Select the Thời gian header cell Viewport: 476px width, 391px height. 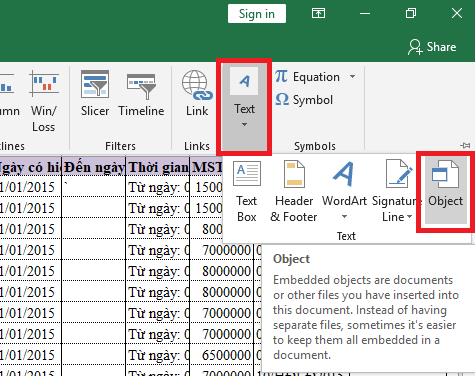158,166
